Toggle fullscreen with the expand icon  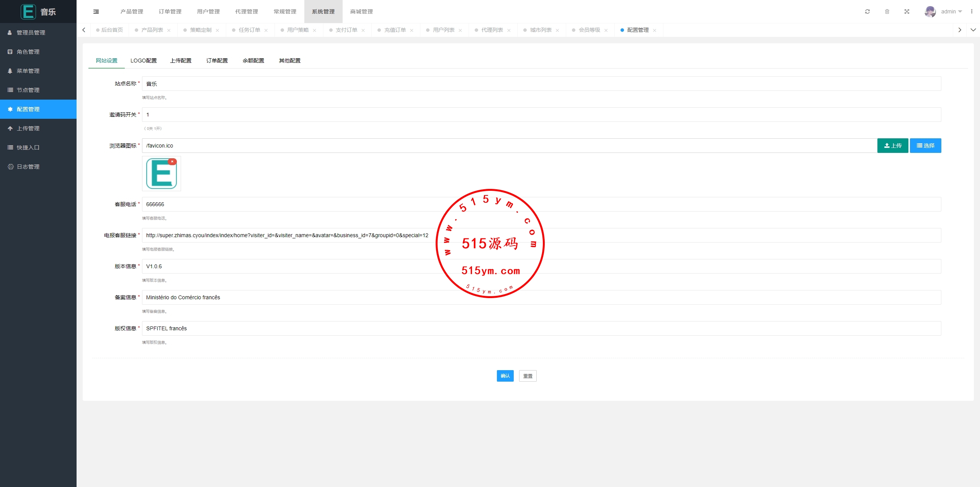[x=907, y=11]
